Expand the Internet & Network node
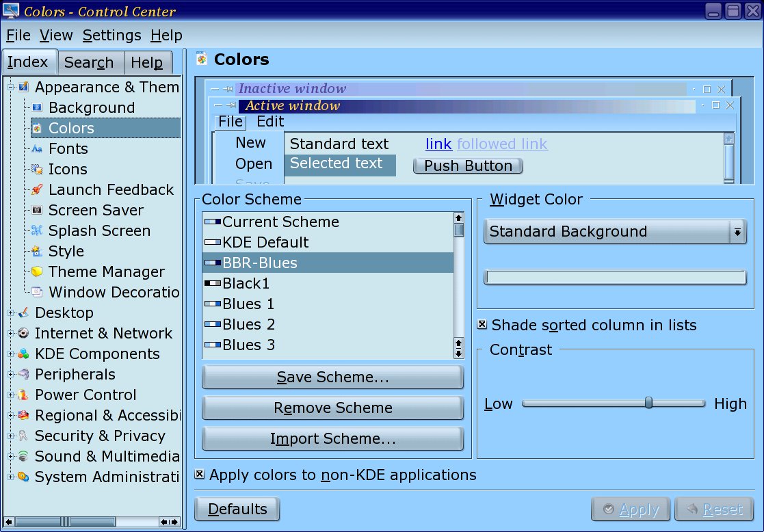 pos(10,333)
